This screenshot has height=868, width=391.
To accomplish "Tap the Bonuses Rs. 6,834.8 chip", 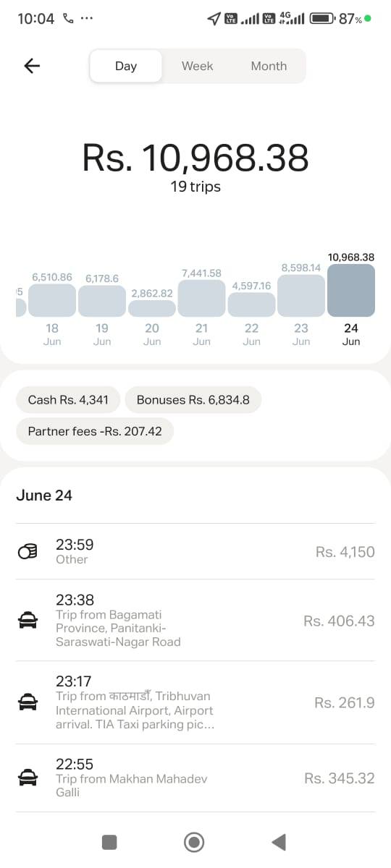I will pos(193,399).
